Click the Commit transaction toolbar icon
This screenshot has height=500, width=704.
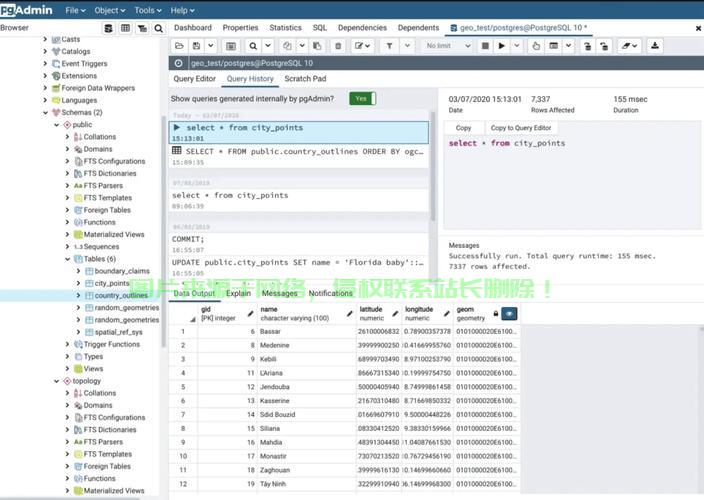coord(587,46)
